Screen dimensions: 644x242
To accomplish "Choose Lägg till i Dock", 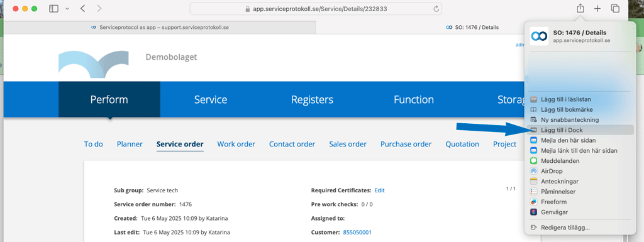I will 579,130.
